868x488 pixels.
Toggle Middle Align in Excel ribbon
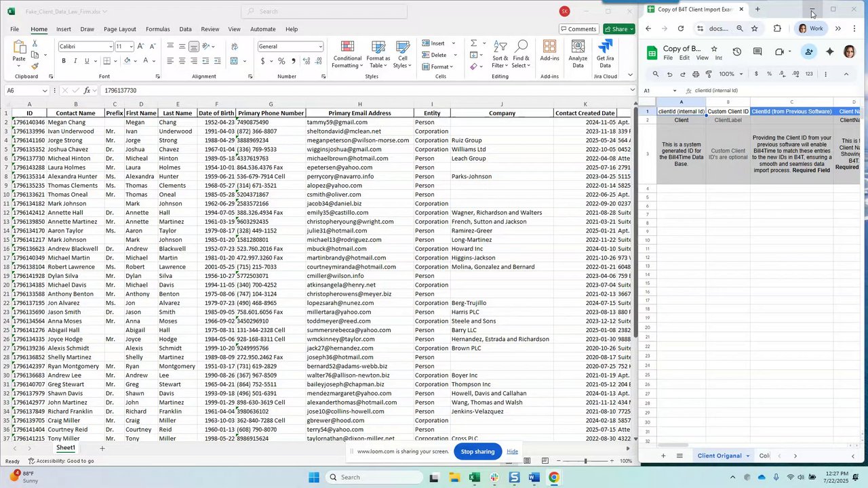click(x=182, y=46)
